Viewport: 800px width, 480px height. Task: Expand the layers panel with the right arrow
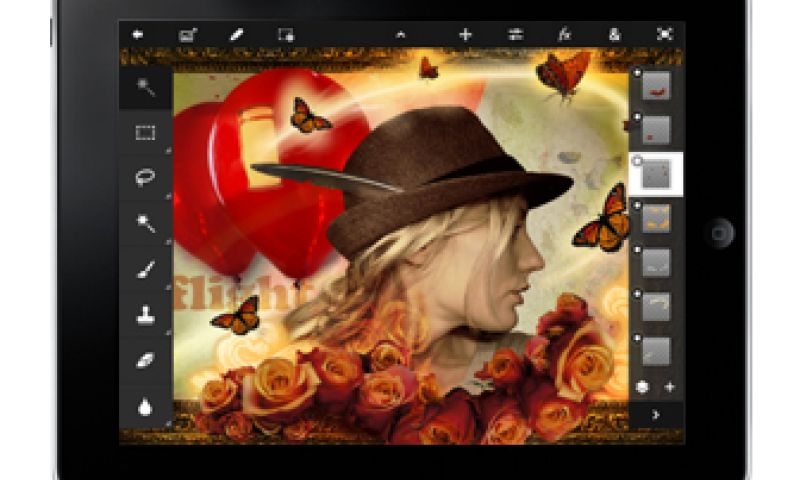[x=656, y=415]
